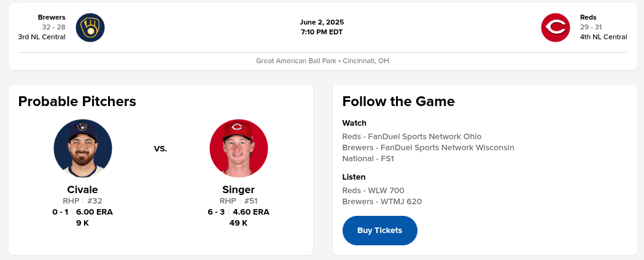The image size is (644, 260).
Task: Click the Reds team name
Action: click(588, 17)
